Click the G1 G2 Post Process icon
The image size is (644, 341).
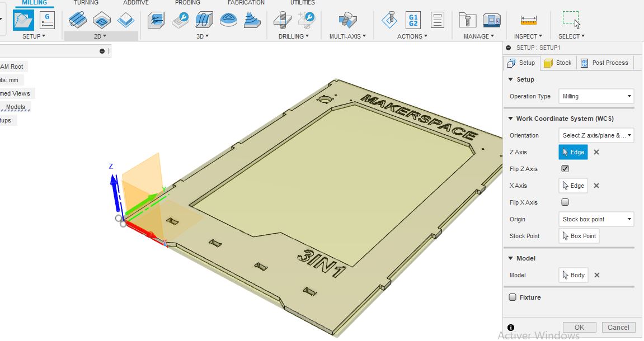pos(413,20)
